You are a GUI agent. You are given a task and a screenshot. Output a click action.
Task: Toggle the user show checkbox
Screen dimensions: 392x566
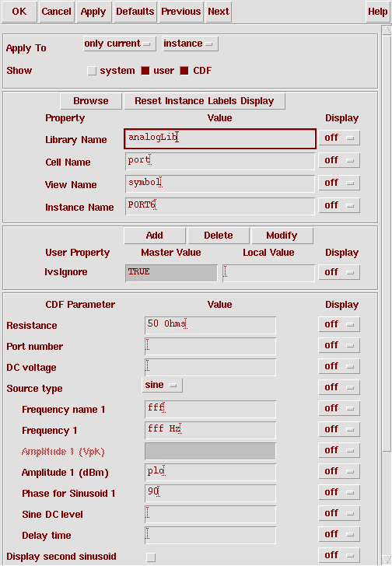click(145, 71)
